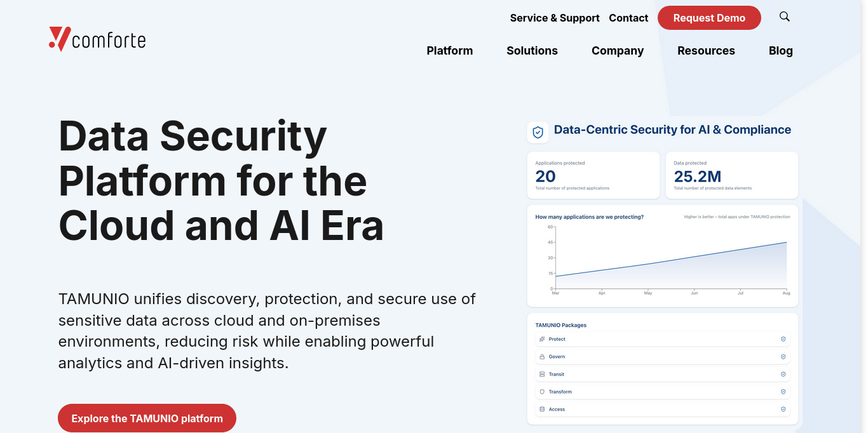This screenshot has height=433, width=868.
Task: Toggle the shield check on Protect row
Action: (x=783, y=339)
